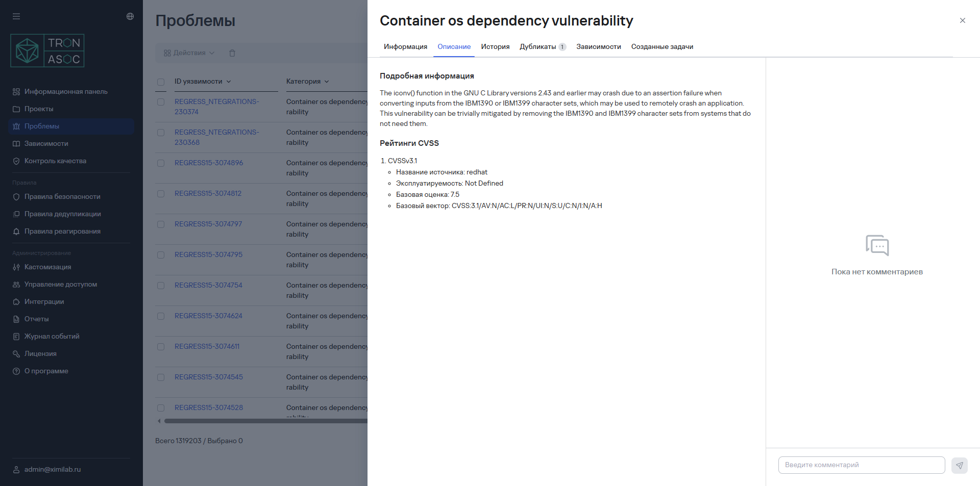Screen dimensions: 980x486
Task: Click the Введите комментарий input field
Action: (861, 465)
